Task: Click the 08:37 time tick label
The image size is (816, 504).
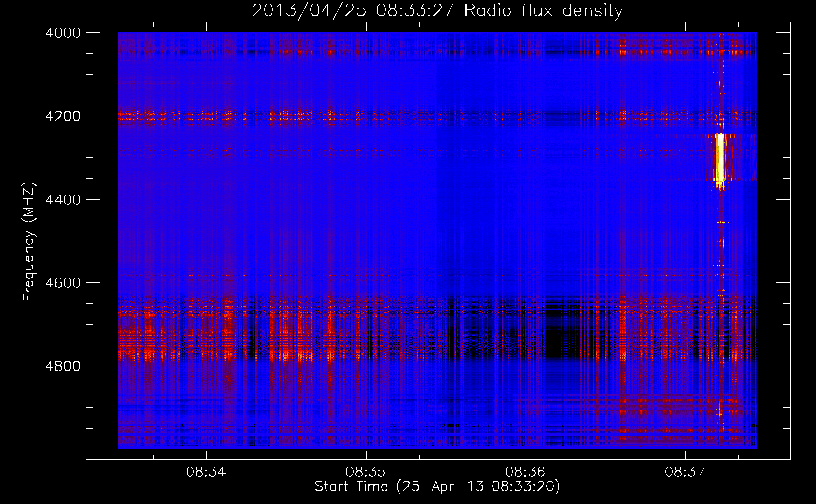Action: (x=685, y=472)
